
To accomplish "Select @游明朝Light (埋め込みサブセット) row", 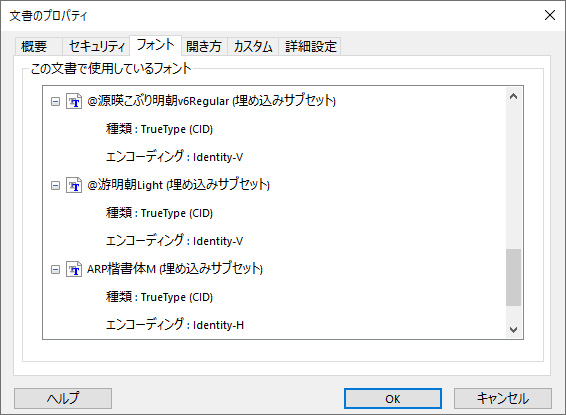I will click(178, 185).
